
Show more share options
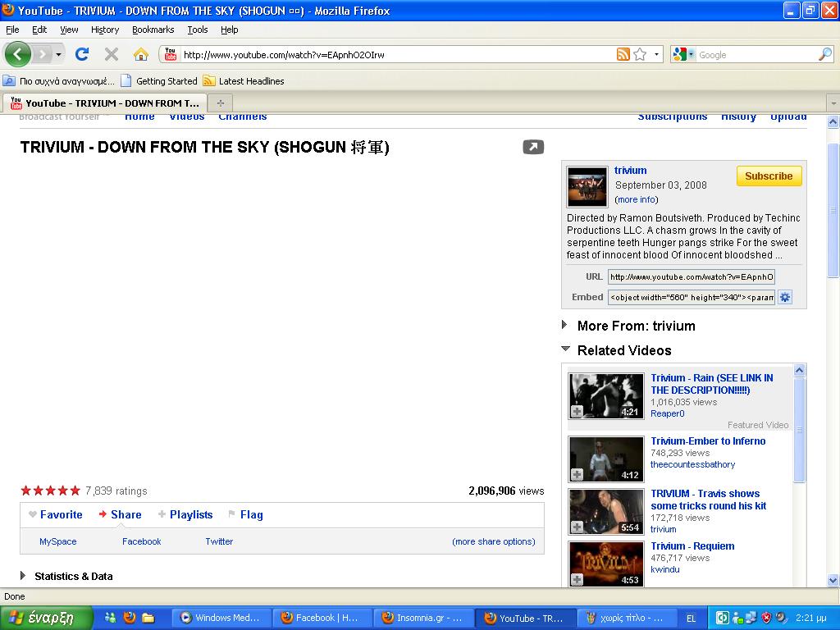pyautogui.click(x=493, y=541)
